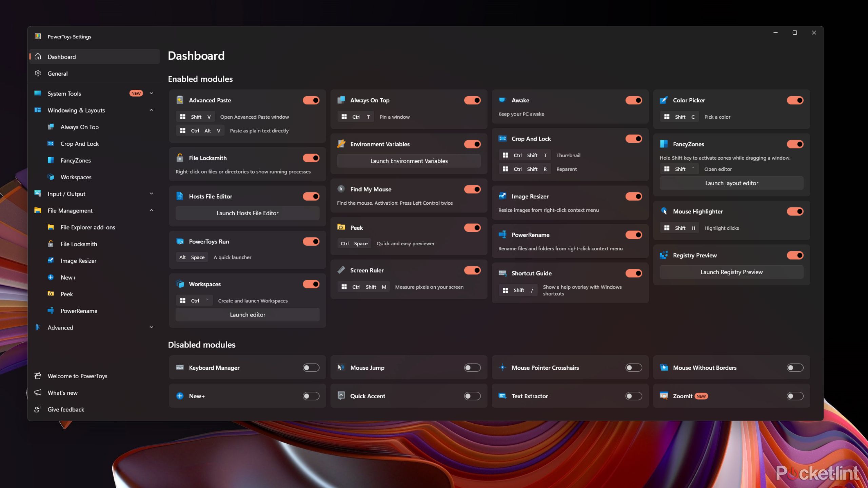The image size is (868, 488).
Task: Click the Quick Accent icon
Action: tap(341, 395)
